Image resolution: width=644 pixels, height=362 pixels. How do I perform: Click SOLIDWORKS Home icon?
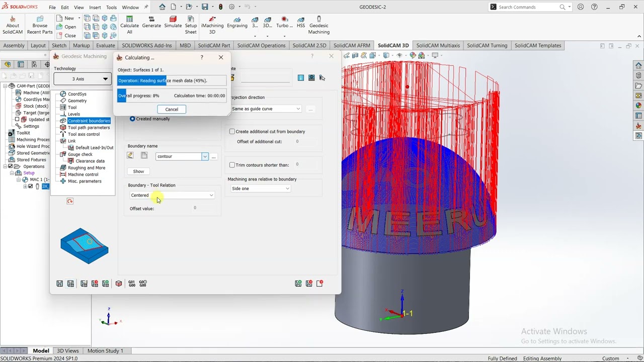click(162, 7)
